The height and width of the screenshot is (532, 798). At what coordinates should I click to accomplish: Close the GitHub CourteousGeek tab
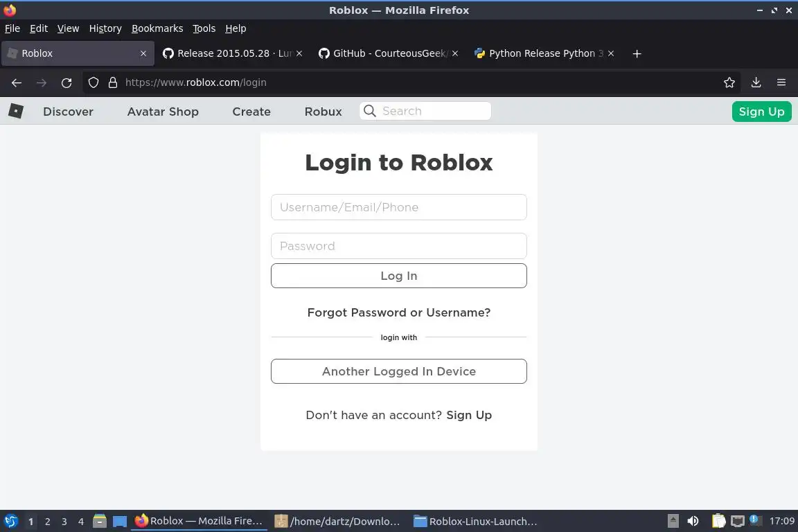tap(455, 53)
